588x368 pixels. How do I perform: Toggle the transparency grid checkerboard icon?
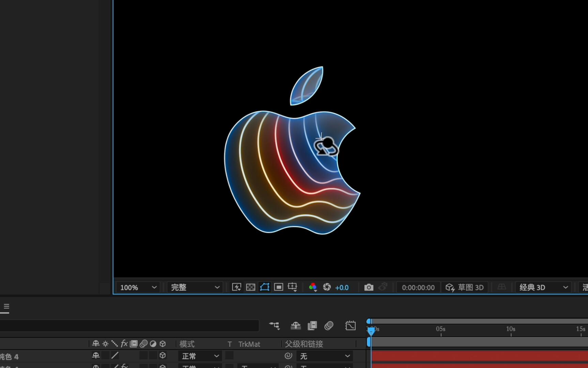[x=250, y=287]
